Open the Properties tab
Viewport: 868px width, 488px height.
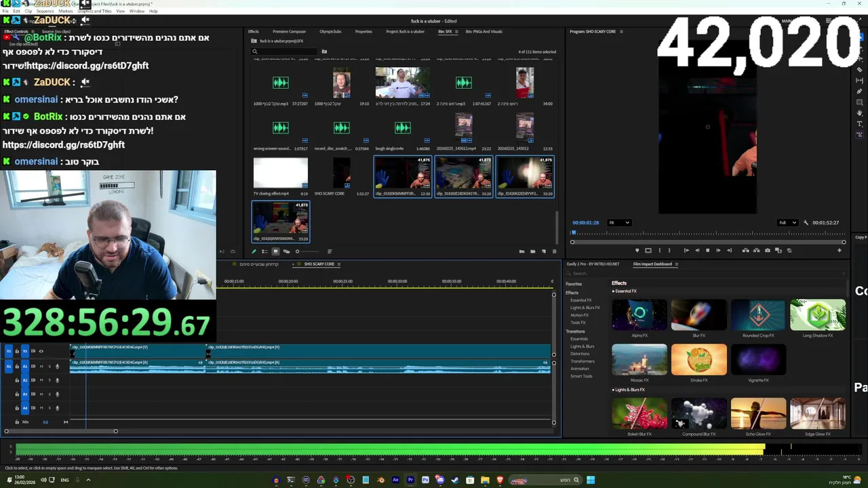[x=363, y=32]
